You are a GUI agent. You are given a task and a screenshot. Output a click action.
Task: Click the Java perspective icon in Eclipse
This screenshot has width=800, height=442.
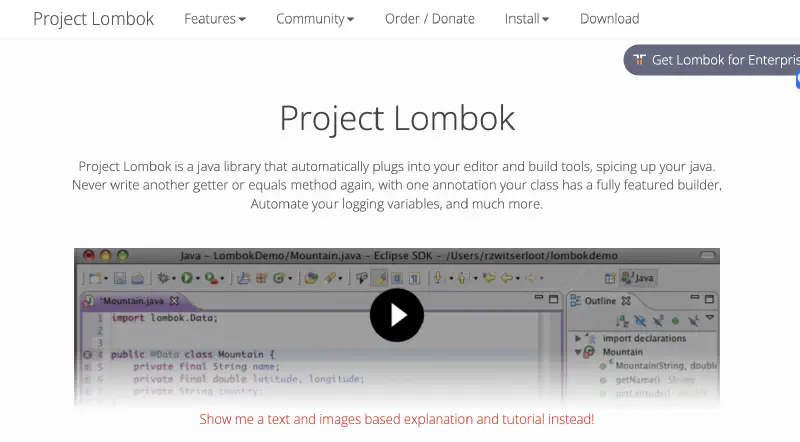(x=639, y=278)
